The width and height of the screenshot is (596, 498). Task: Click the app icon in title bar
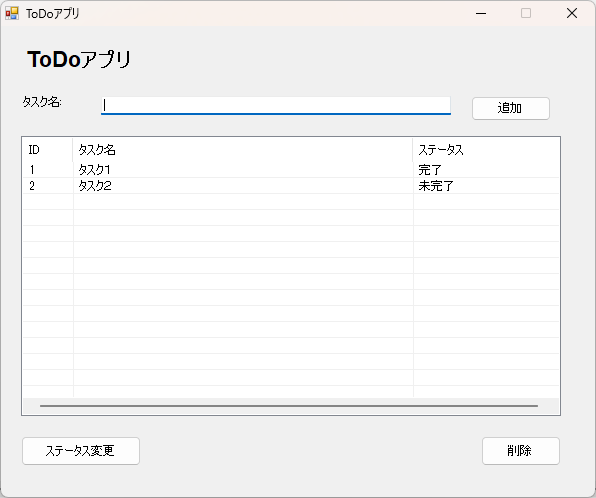(12, 13)
